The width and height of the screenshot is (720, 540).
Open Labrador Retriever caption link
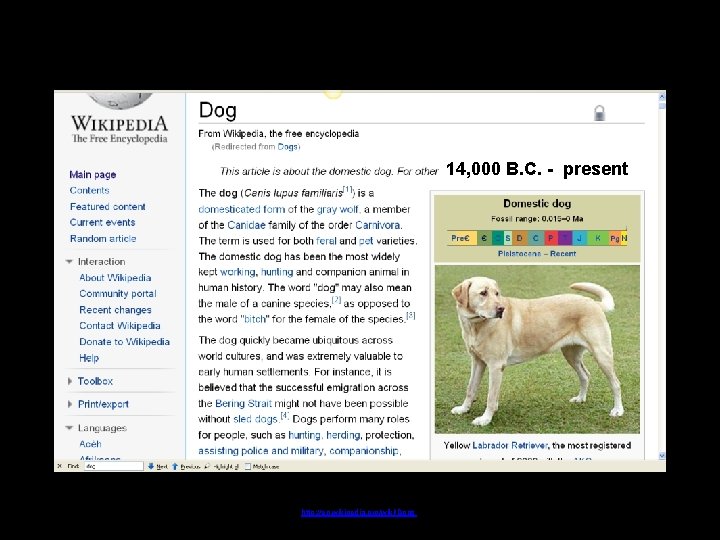click(x=510, y=445)
